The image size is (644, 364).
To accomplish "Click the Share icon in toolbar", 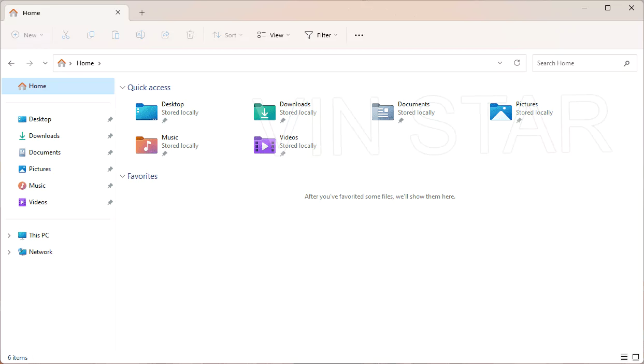I will (x=165, y=35).
